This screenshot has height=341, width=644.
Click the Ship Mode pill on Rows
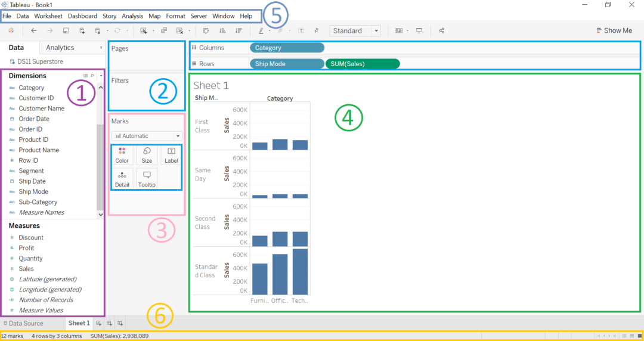click(x=287, y=64)
